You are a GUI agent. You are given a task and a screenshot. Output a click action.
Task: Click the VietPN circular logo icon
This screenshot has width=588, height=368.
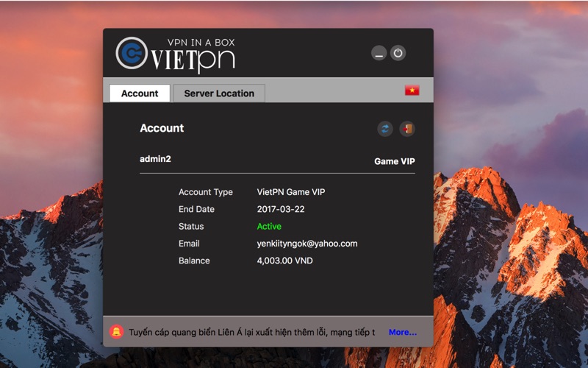pos(132,52)
